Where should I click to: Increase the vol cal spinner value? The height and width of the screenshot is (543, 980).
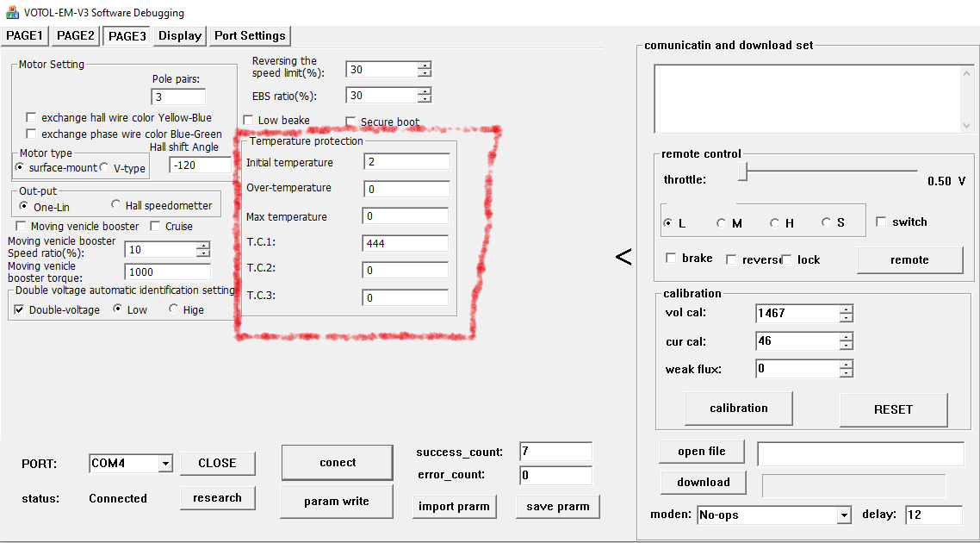point(847,309)
